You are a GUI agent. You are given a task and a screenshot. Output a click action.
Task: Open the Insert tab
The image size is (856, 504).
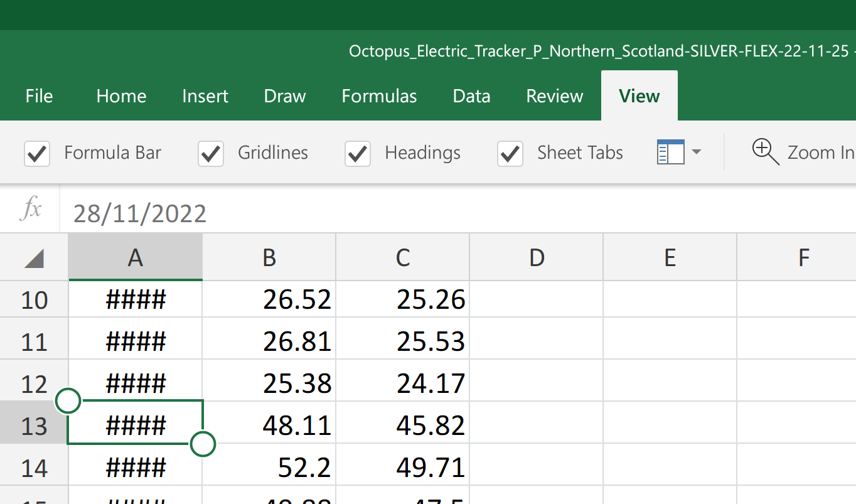click(205, 96)
